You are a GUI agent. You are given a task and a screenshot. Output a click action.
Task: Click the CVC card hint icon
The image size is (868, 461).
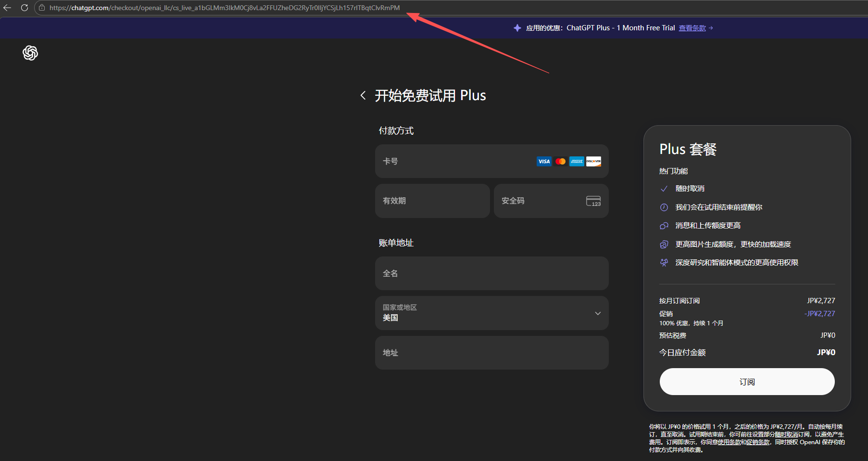(593, 201)
